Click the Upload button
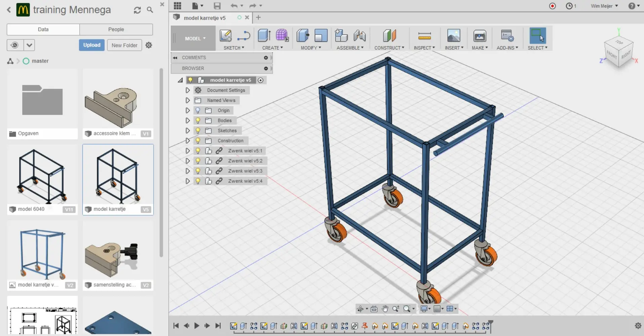 [x=92, y=45]
